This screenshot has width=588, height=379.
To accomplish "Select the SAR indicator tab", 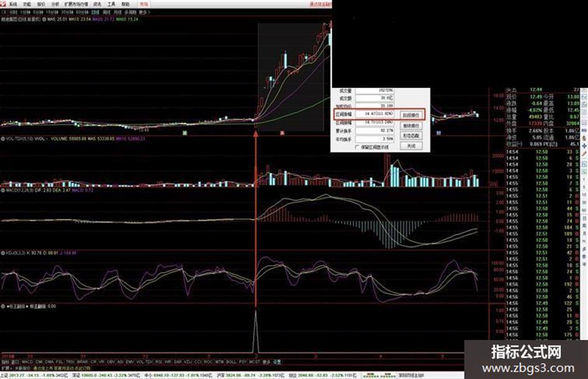I will (x=177, y=362).
